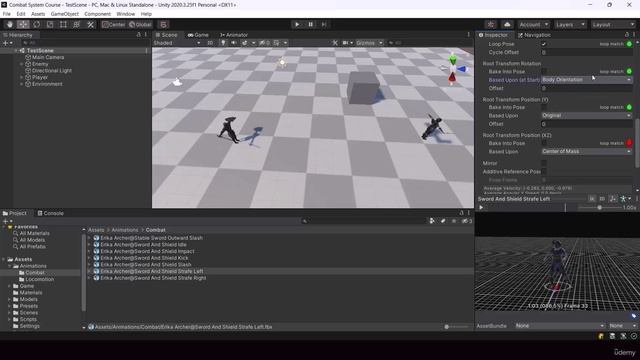
Task: Open the Gizmos dropdown
Action: coord(369,43)
